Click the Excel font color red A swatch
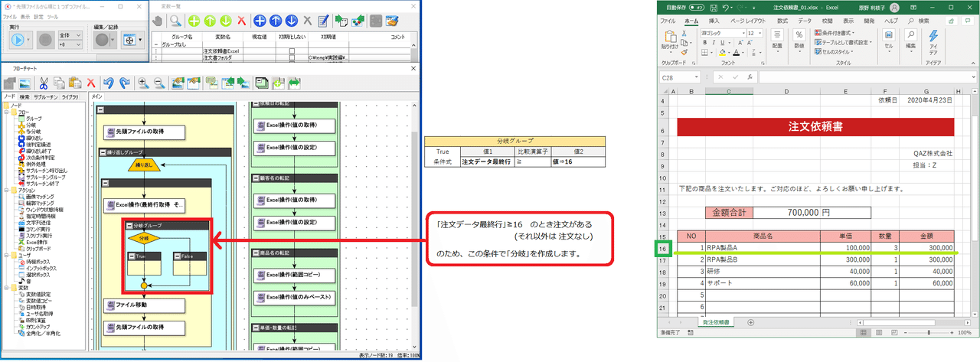980x362 pixels. click(x=735, y=54)
